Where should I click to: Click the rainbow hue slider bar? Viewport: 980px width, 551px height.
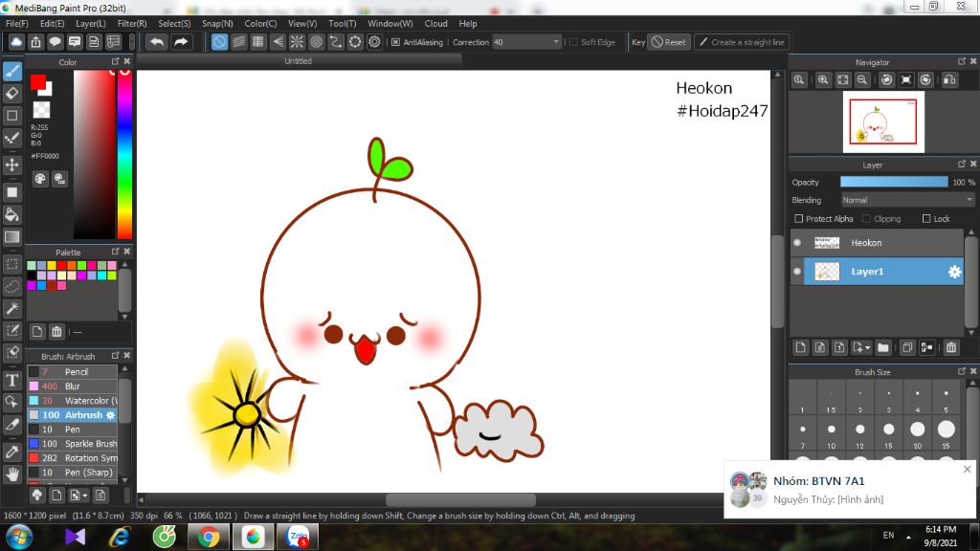[x=125, y=154]
